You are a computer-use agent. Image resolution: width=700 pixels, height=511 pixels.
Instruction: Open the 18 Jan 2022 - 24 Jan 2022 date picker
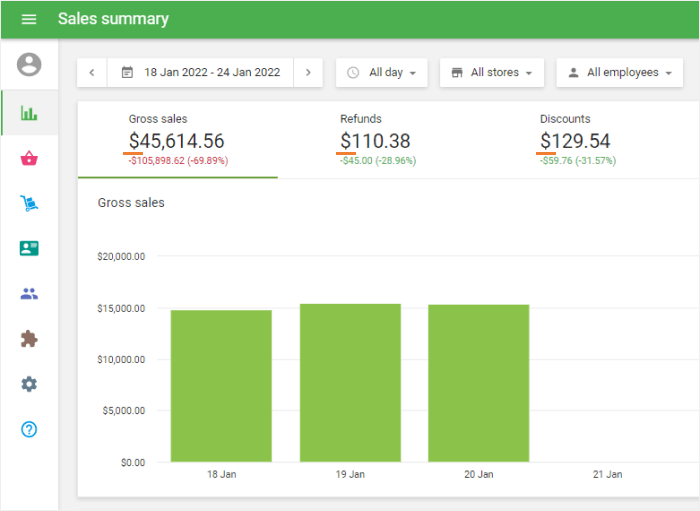pyautogui.click(x=200, y=72)
